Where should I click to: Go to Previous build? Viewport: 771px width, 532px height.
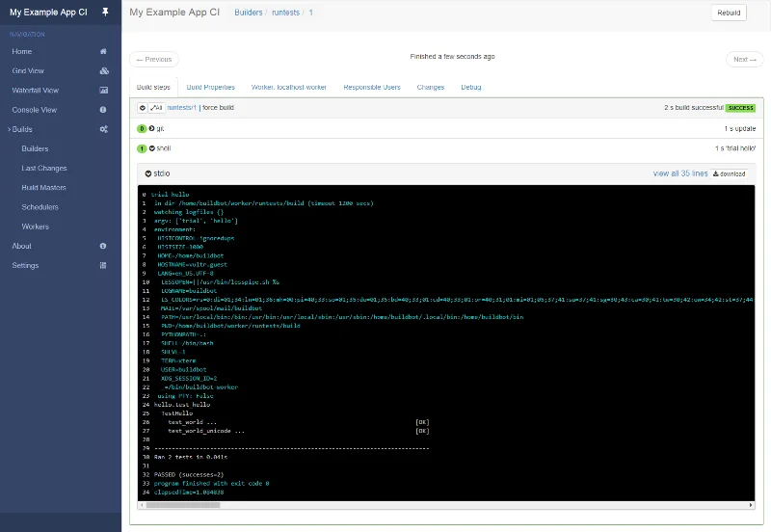click(154, 59)
